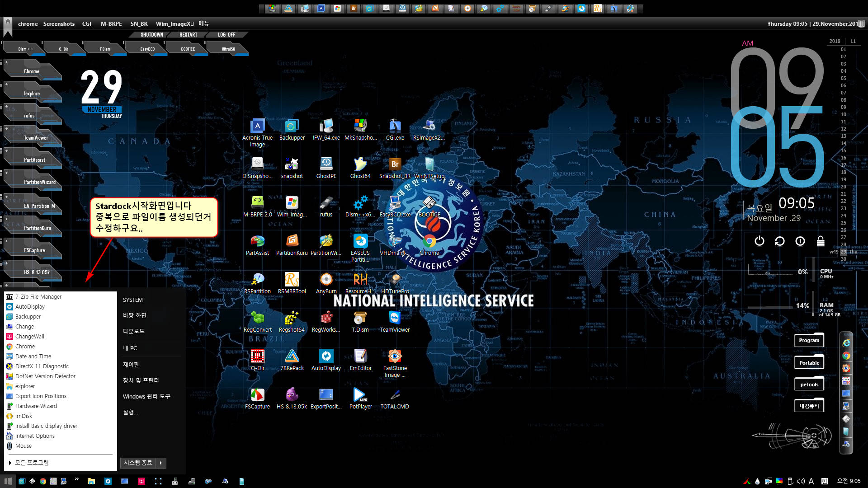Viewport: 868px width, 488px height.
Task: Open RSMBRTool desktop icon
Action: tap(292, 283)
